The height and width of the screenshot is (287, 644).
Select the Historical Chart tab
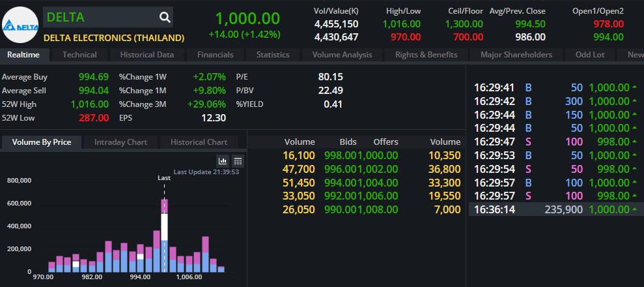click(x=199, y=142)
